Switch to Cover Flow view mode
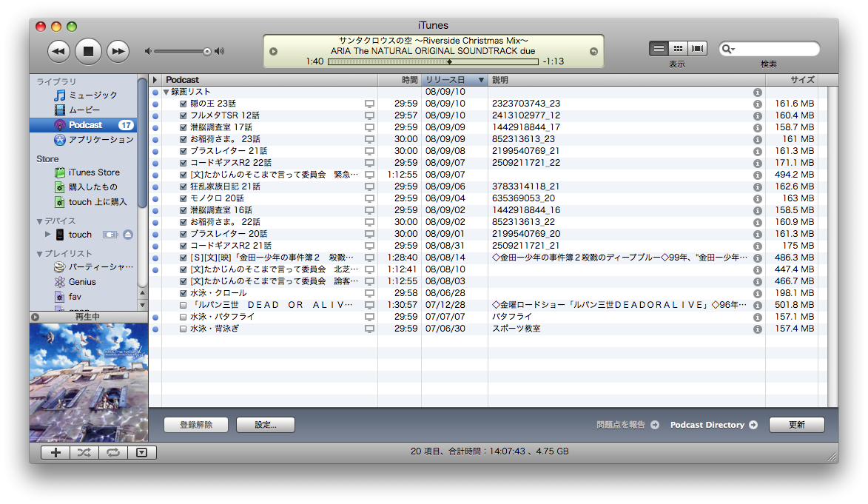 698,49
